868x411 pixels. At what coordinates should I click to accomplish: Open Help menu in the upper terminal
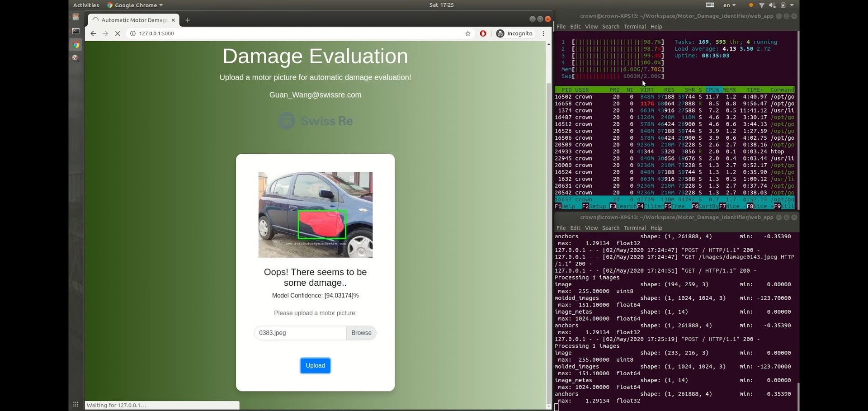[656, 27]
